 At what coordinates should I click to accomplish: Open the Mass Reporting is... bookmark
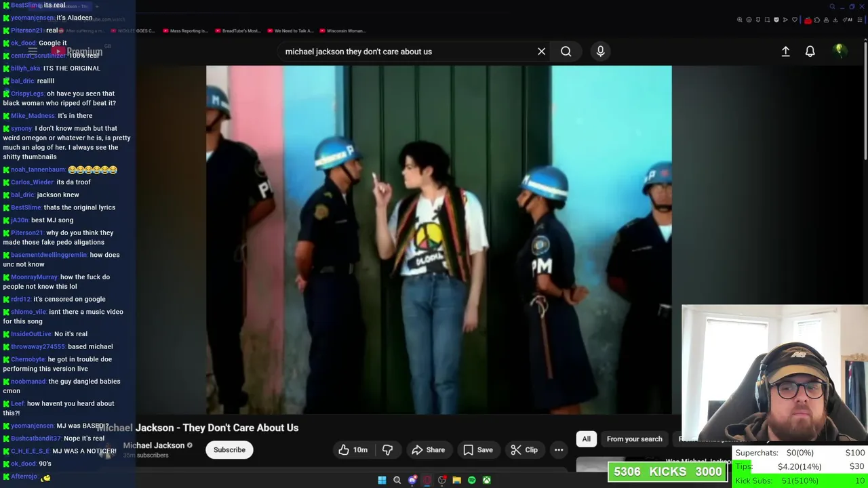[x=184, y=30]
